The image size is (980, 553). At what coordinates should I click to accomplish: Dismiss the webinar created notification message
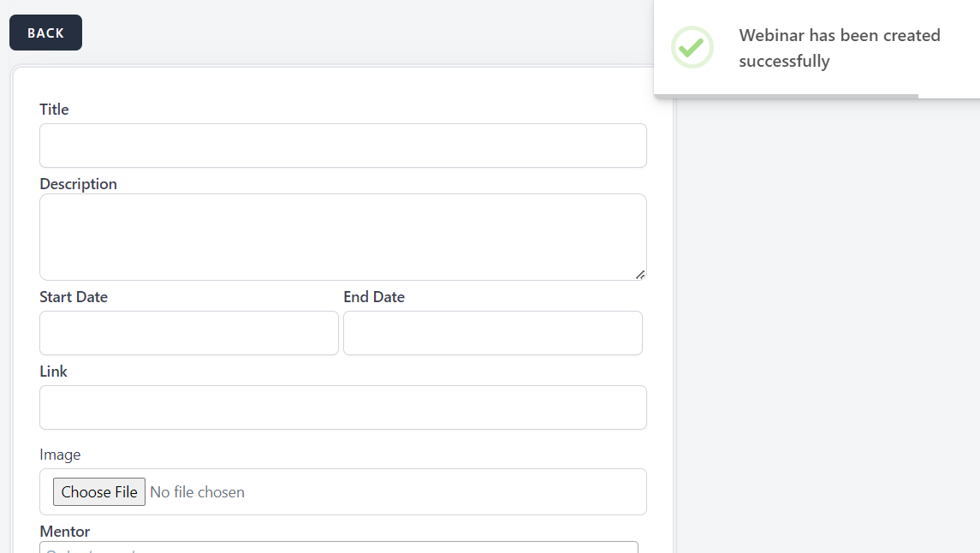(839, 48)
